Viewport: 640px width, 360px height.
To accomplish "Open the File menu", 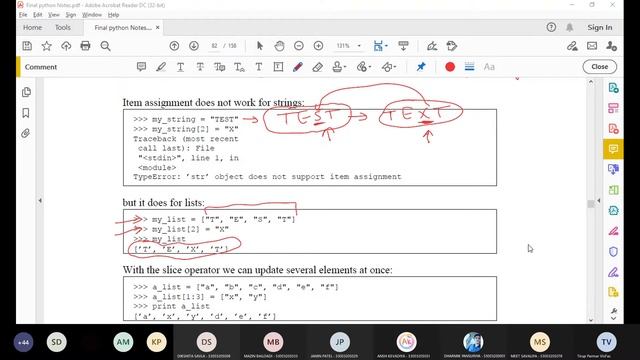I will point(23,15).
